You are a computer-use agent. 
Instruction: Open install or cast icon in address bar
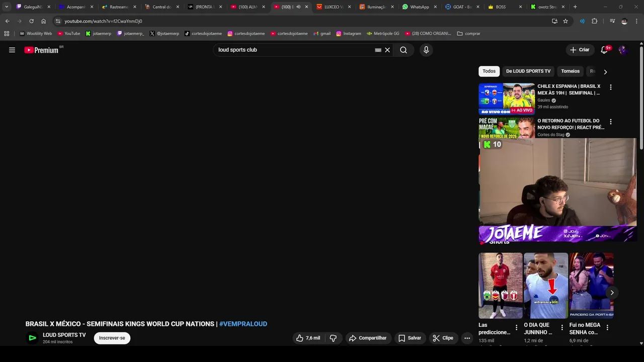coord(554,21)
